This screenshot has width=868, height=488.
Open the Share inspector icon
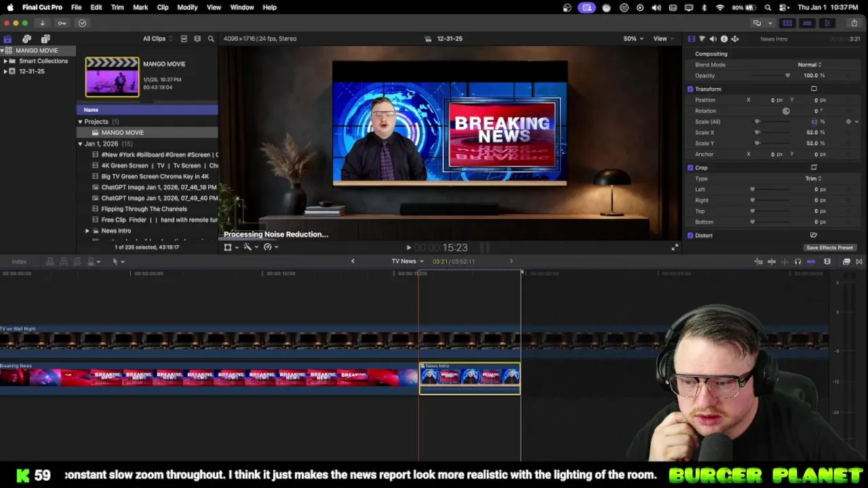point(734,39)
